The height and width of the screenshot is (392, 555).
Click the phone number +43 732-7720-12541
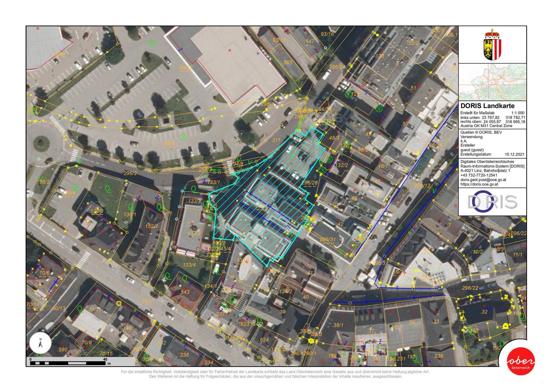coord(479,175)
